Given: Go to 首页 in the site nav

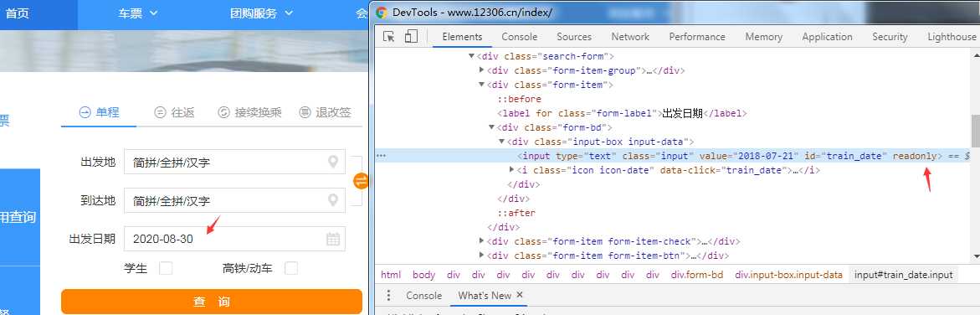Looking at the screenshot, I should 18,13.
